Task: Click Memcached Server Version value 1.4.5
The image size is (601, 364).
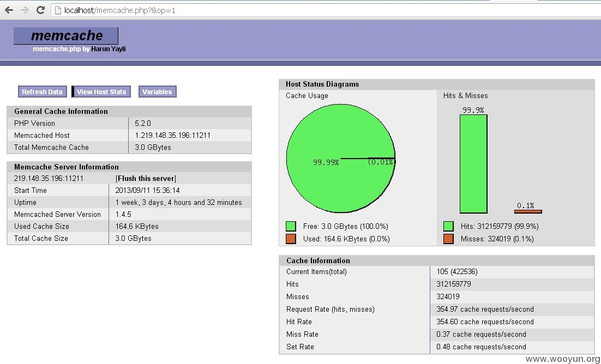Action: click(123, 215)
